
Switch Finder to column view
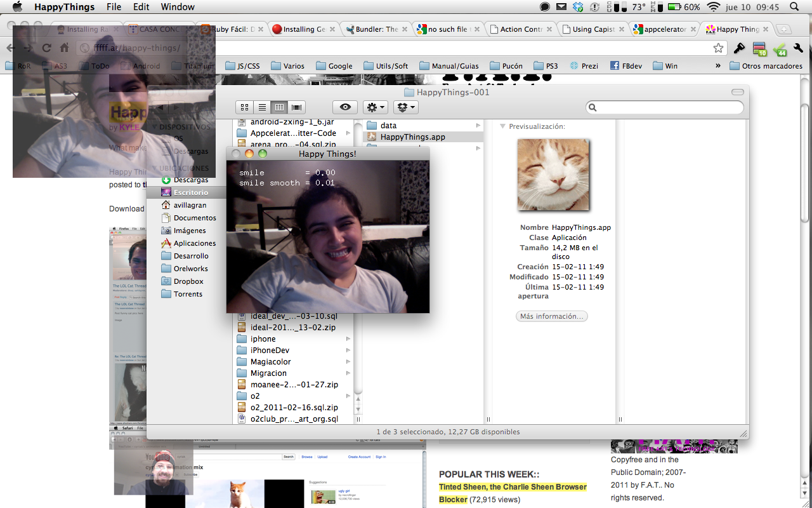(279, 107)
